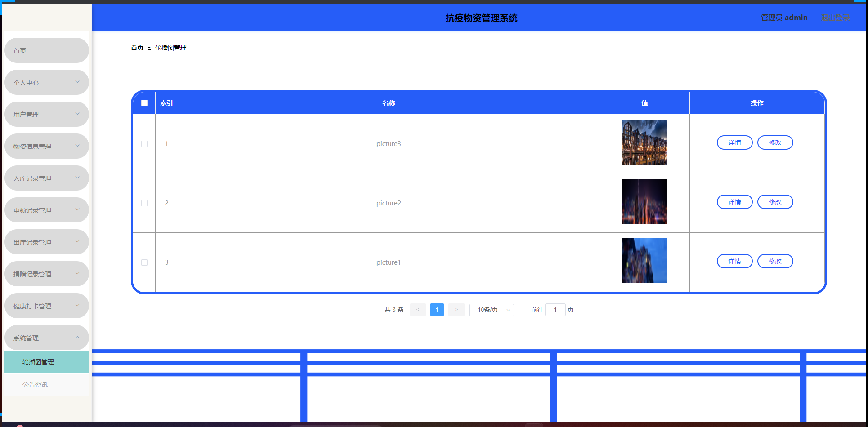Viewport: 868px width, 427px height.
Task: Toggle the select-all checkbox in table header
Action: (144, 103)
